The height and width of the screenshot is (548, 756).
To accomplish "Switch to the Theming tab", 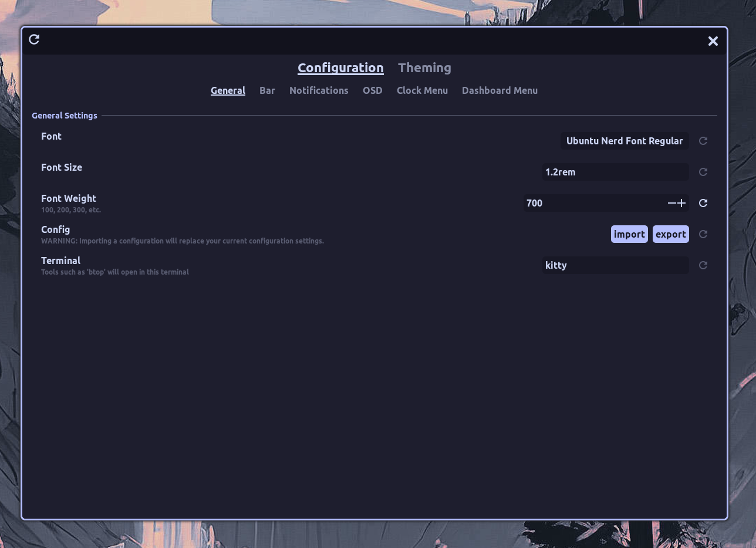I will click(424, 67).
